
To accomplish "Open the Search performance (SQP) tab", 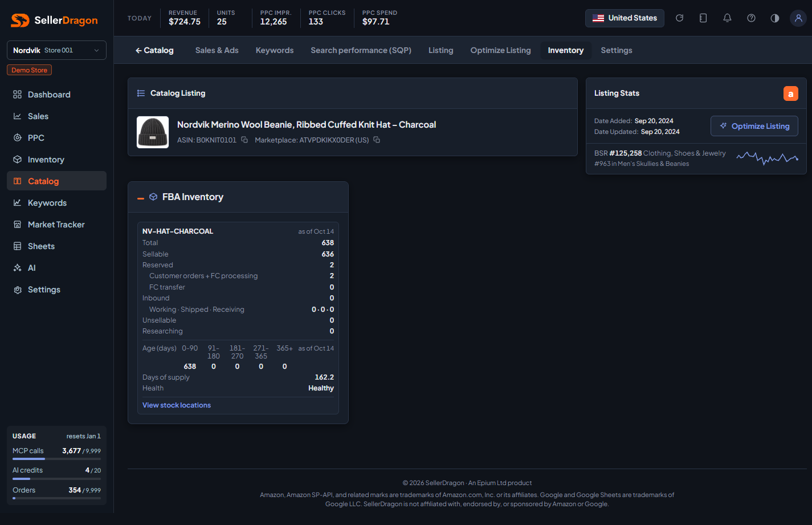I will tap(361, 50).
